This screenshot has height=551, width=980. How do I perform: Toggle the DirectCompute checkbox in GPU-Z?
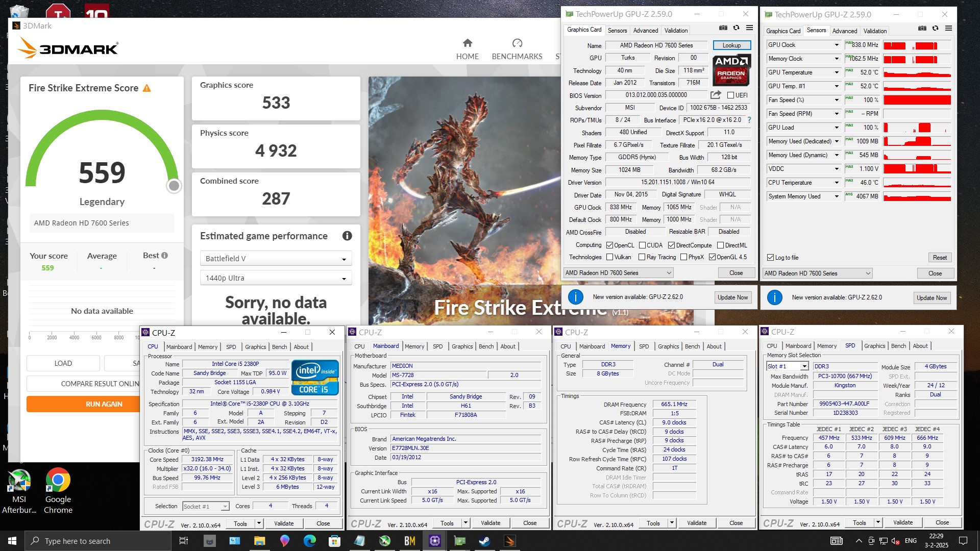tap(672, 245)
